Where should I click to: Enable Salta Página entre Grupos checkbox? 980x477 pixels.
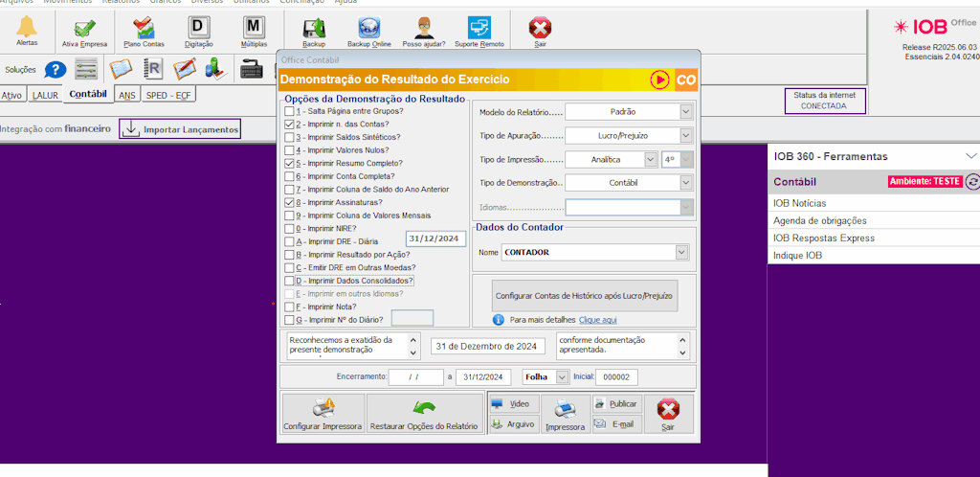tap(289, 111)
